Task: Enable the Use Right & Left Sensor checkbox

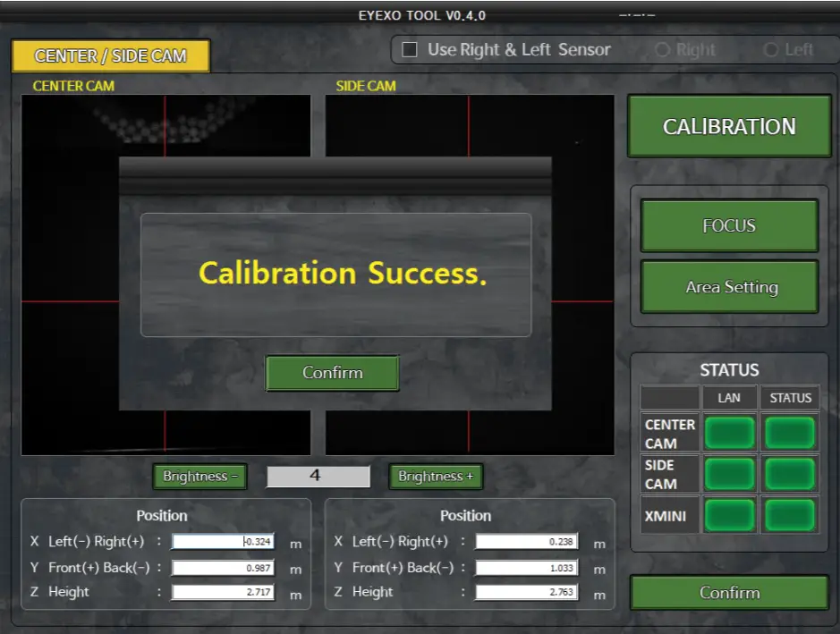Action: coord(410,50)
